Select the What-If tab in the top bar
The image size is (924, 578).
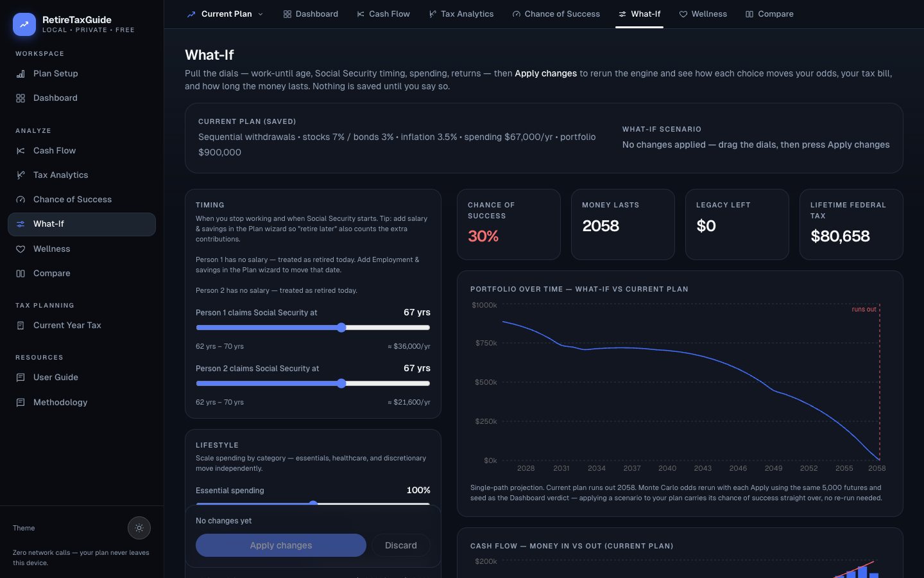(x=639, y=14)
